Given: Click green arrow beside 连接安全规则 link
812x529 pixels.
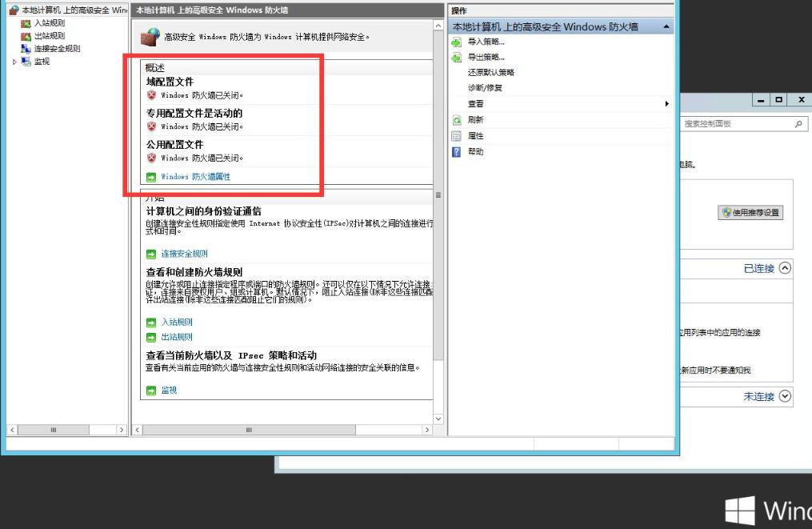Looking at the screenshot, I should [x=151, y=254].
